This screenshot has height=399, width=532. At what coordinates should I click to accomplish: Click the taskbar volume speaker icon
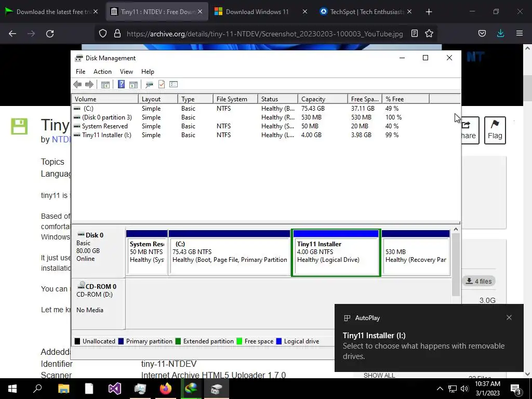464,389
